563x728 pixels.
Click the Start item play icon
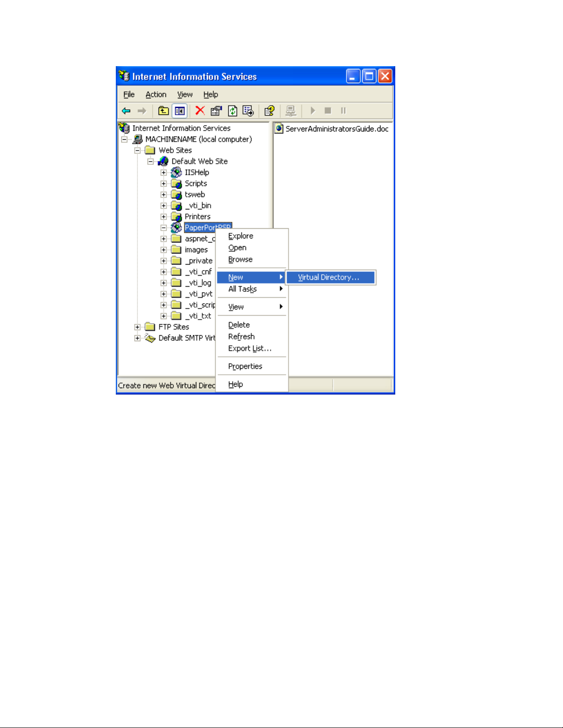click(x=313, y=111)
